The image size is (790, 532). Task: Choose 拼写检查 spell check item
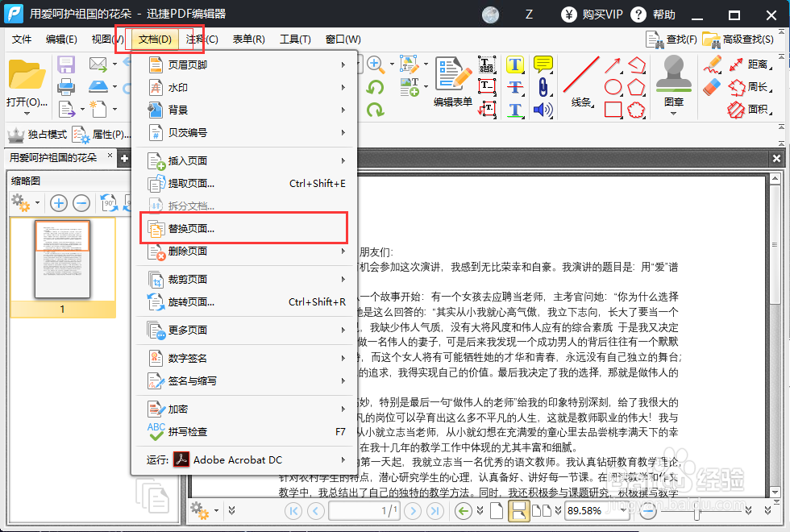244,432
